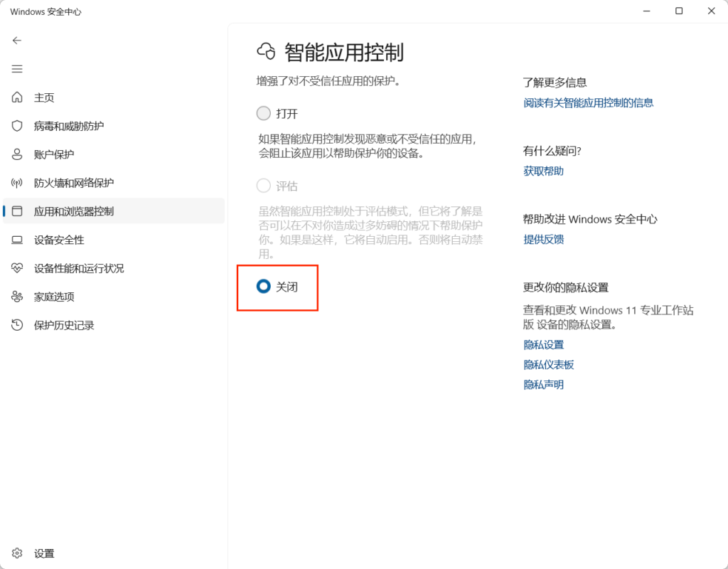Click the gear icon for 设置

click(17, 553)
